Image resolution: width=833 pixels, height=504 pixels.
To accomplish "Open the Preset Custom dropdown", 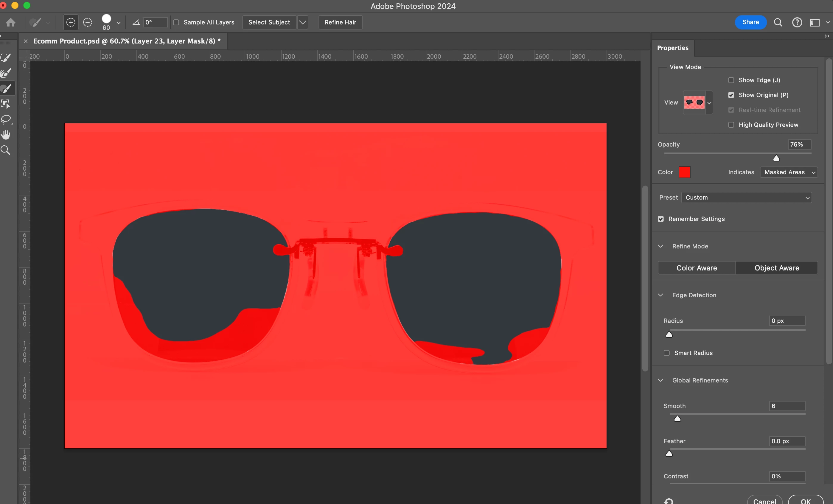I will tap(747, 197).
